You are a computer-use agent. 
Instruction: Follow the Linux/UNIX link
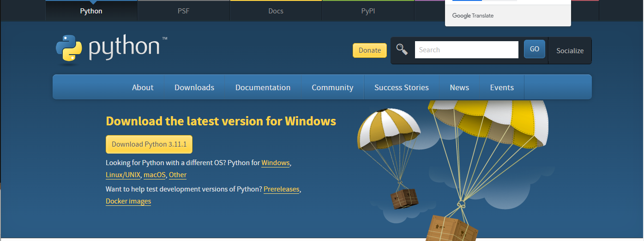tap(123, 175)
